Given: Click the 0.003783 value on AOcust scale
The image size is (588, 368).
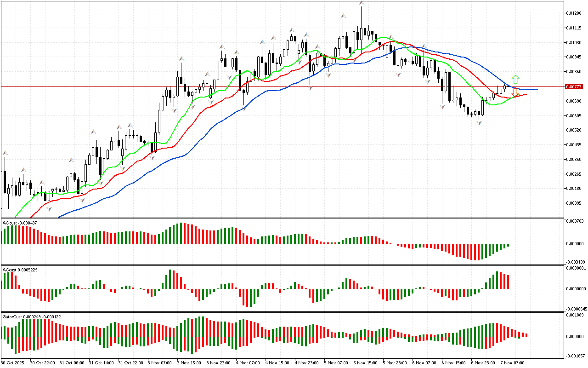Looking at the screenshot, I should pyautogui.click(x=574, y=221).
